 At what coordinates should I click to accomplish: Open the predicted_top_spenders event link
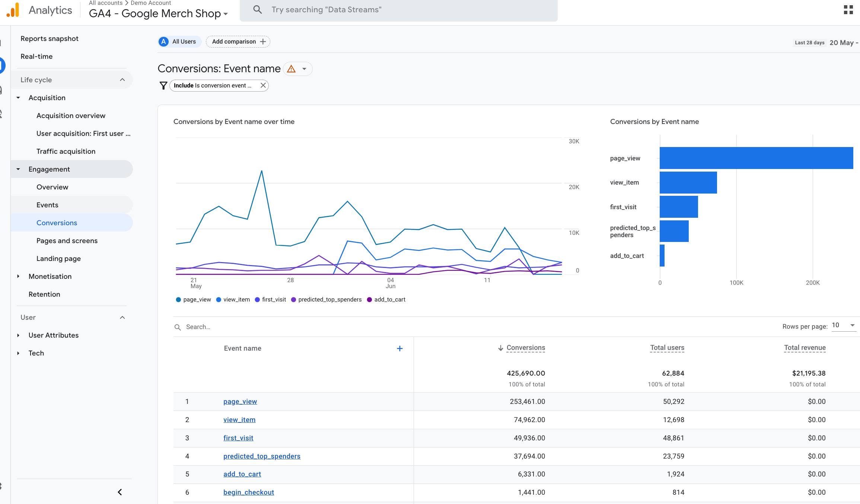[262, 456]
